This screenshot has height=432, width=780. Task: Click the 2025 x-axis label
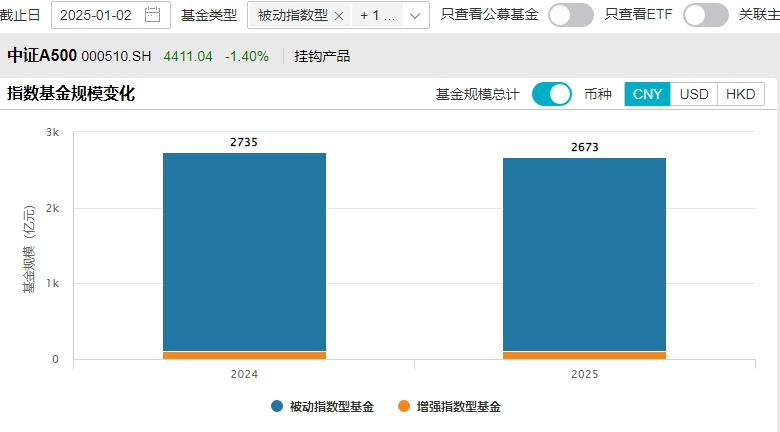585,374
